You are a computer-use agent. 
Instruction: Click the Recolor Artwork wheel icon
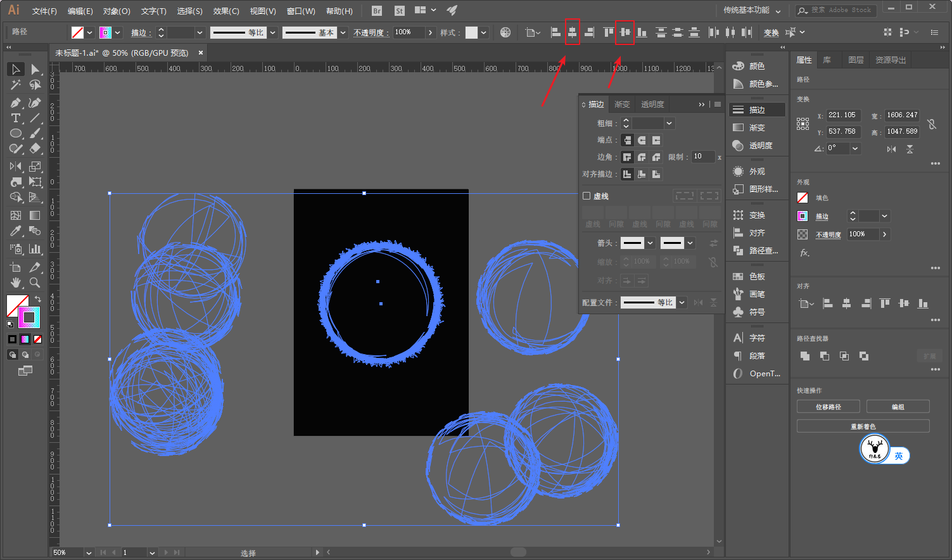click(x=505, y=32)
